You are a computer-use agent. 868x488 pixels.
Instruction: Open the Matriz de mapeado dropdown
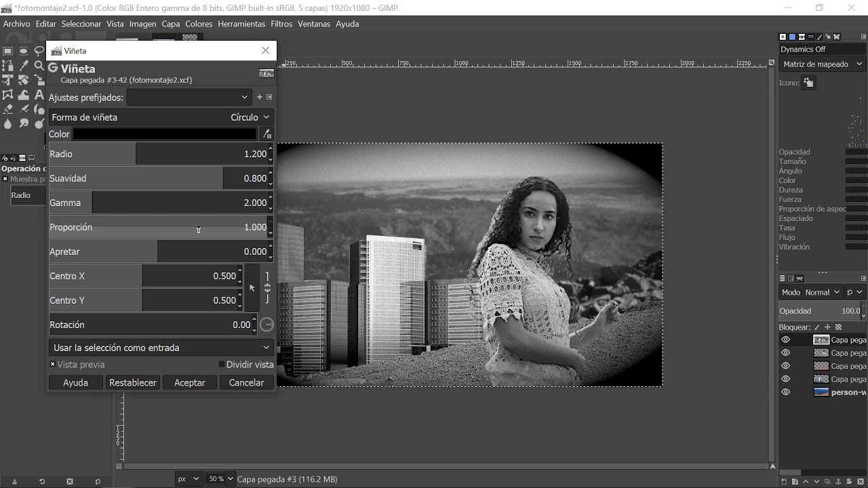(823, 64)
